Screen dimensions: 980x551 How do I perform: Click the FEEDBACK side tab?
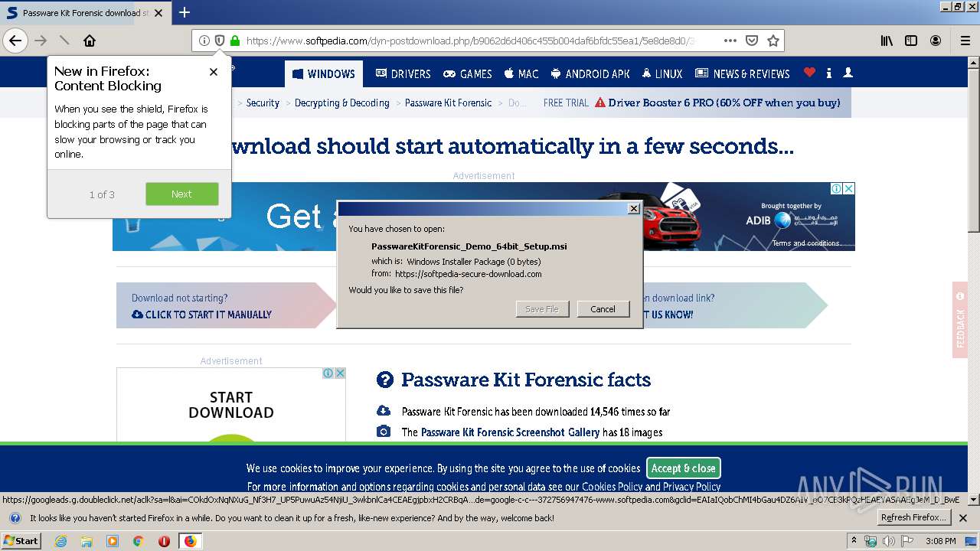(960, 320)
